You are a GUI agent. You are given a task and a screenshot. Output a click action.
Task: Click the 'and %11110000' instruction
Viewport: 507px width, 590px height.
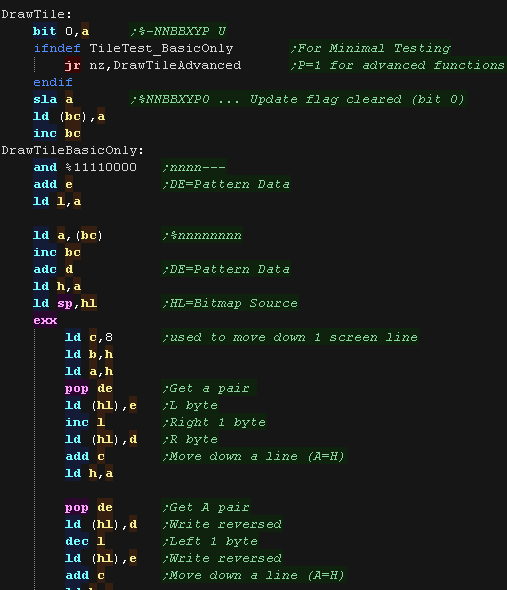tap(85, 167)
